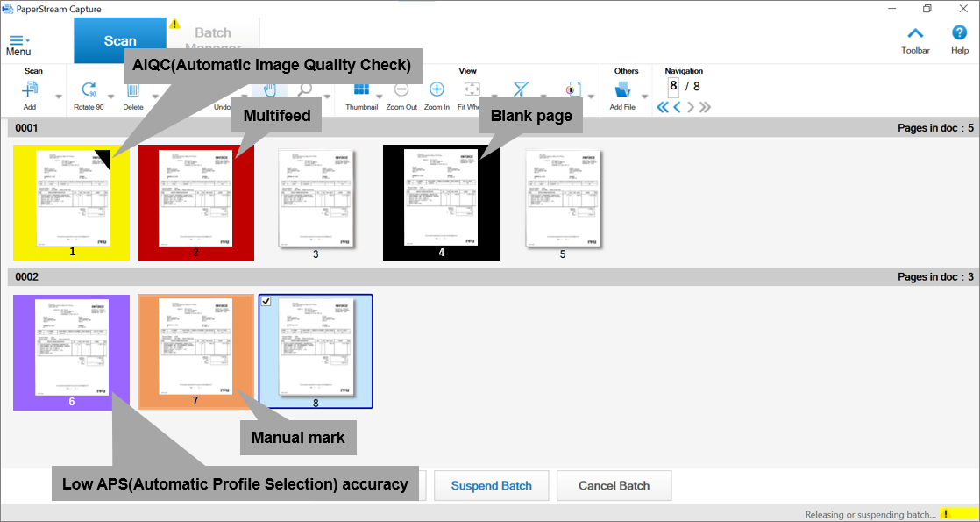The image size is (980, 522).
Task: Switch to the Scan tab
Action: pyautogui.click(x=120, y=40)
